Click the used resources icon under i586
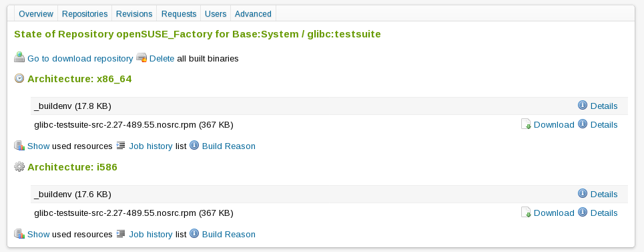The image size is (644, 252). tap(19, 234)
